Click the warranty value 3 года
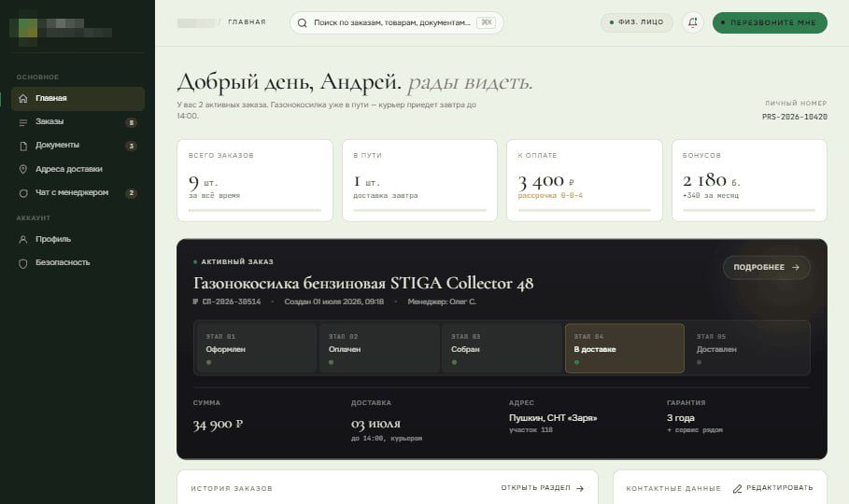The image size is (849, 504). pyautogui.click(x=681, y=418)
